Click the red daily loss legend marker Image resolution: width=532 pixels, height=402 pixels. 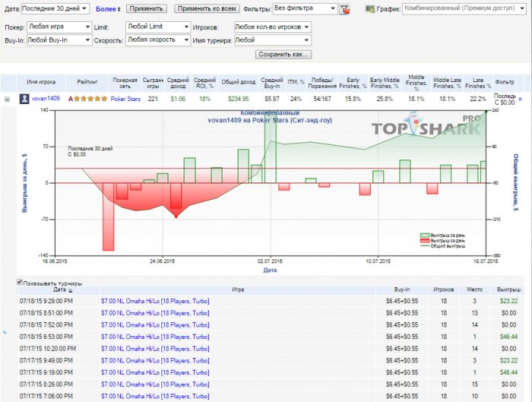tap(426, 240)
